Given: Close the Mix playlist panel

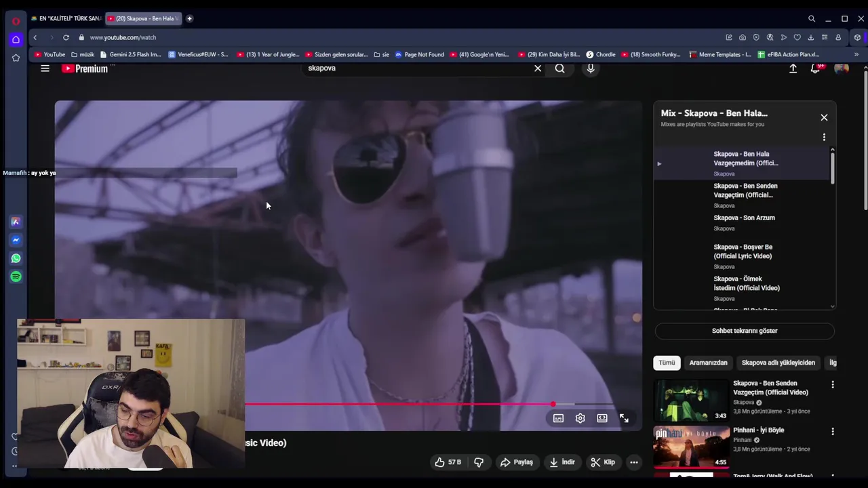Looking at the screenshot, I should click(x=824, y=117).
